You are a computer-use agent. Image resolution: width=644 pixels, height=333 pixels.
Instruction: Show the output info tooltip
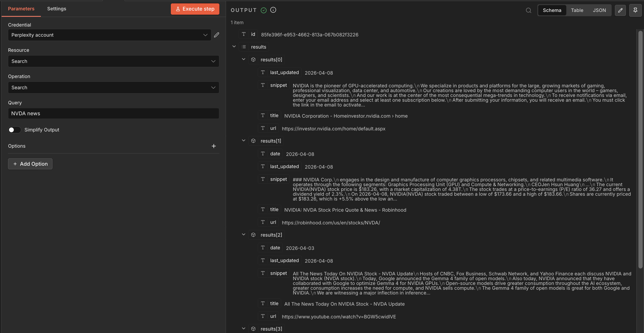point(273,10)
